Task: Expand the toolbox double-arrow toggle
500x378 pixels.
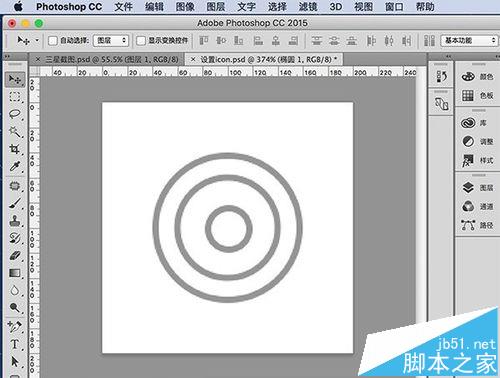Action: 7,56
